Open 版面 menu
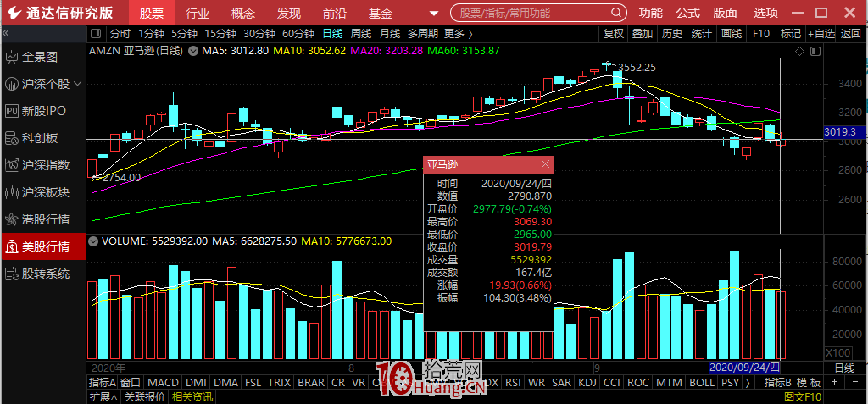This screenshot has height=404, width=868. (726, 14)
